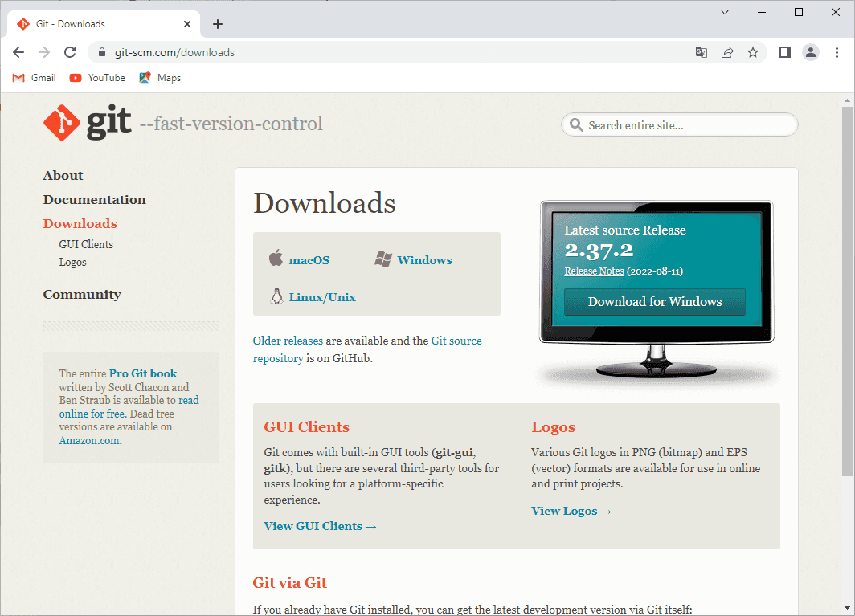This screenshot has height=616, width=855.
Task: Open the Chrome profile avatar
Action: [x=811, y=52]
